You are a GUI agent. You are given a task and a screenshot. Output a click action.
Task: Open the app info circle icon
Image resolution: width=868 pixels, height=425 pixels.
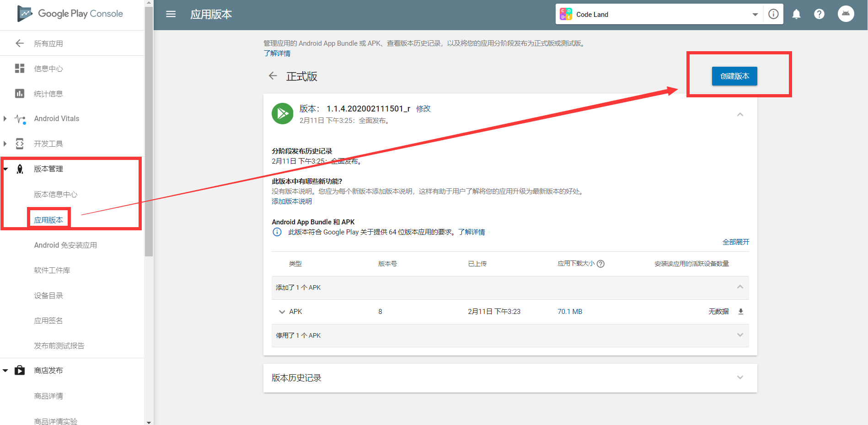pos(773,14)
